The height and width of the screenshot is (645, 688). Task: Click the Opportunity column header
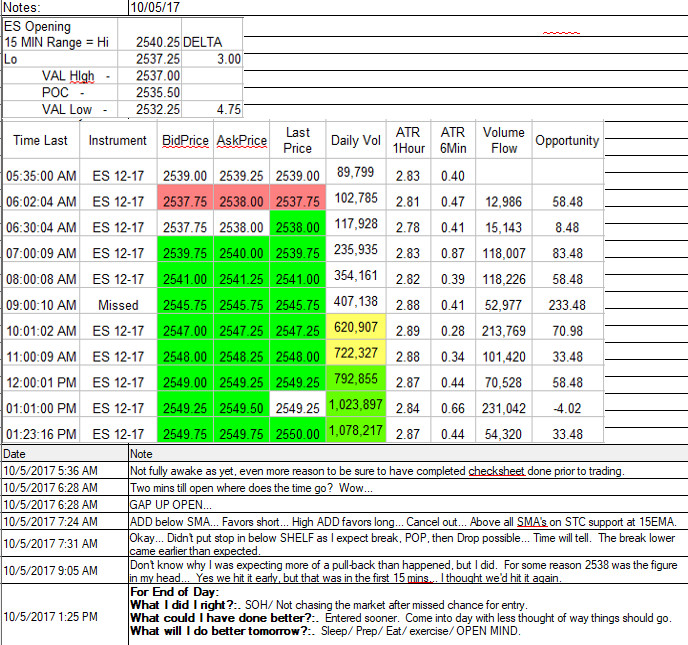(567, 140)
